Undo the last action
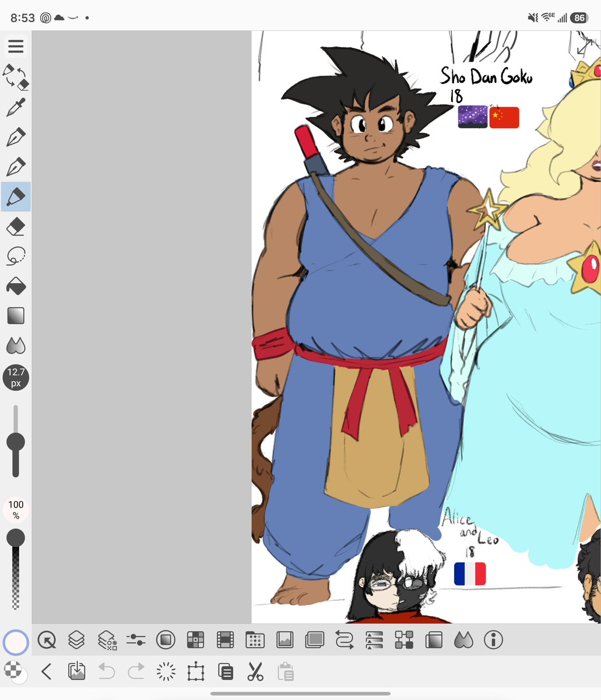The width and height of the screenshot is (601, 700). coord(107,672)
